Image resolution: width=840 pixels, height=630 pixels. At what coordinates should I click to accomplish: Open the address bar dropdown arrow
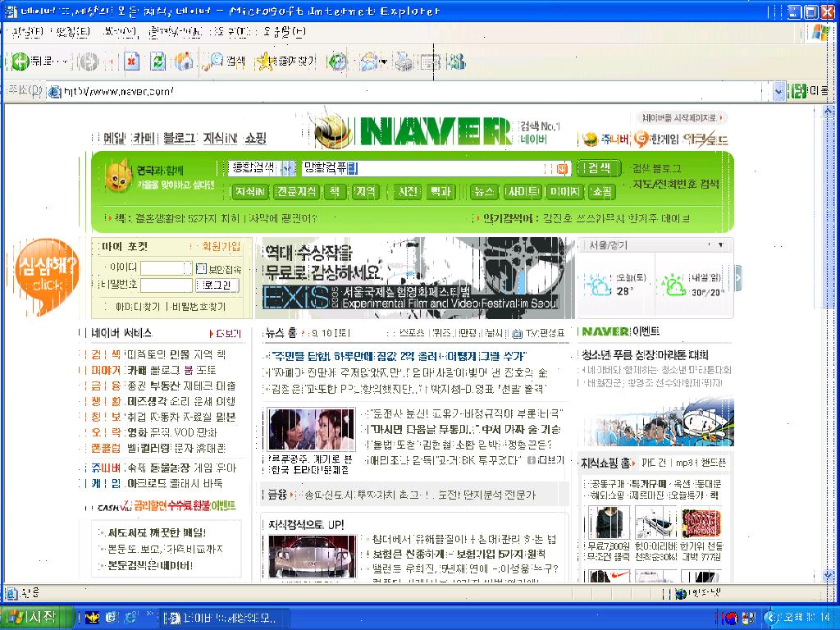pos(779,92)
